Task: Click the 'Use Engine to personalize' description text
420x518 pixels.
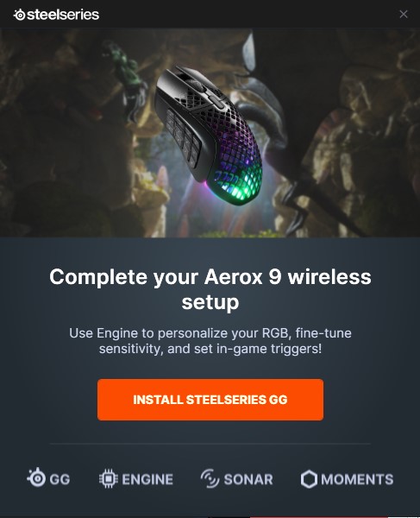Action: [210, 341]
